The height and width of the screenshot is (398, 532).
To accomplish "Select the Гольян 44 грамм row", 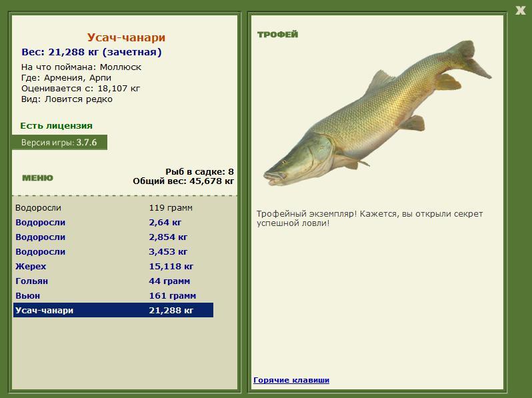I will click(x=113, y=281).
